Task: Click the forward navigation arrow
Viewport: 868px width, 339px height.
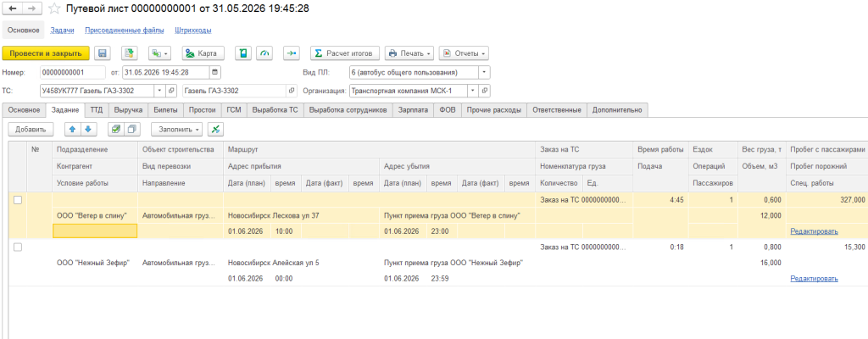Action: click(x=32, y=8)
